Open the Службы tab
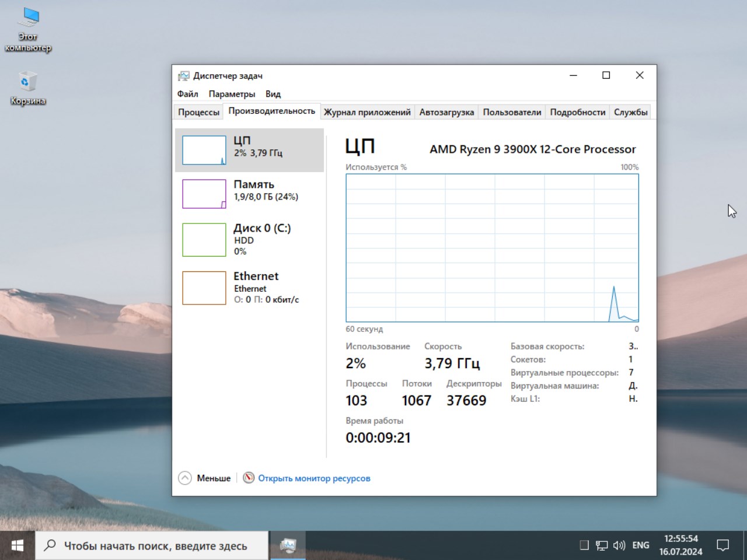The height and width of the screenshot is (560, 747). click(631, 112)
